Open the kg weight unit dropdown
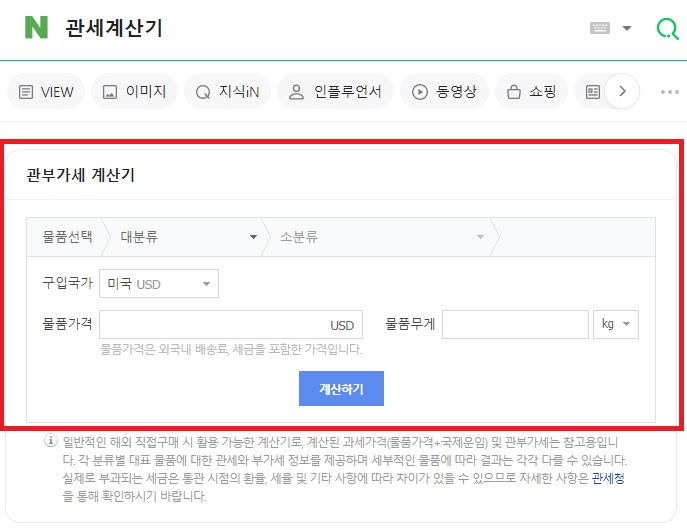 (616, 324)
